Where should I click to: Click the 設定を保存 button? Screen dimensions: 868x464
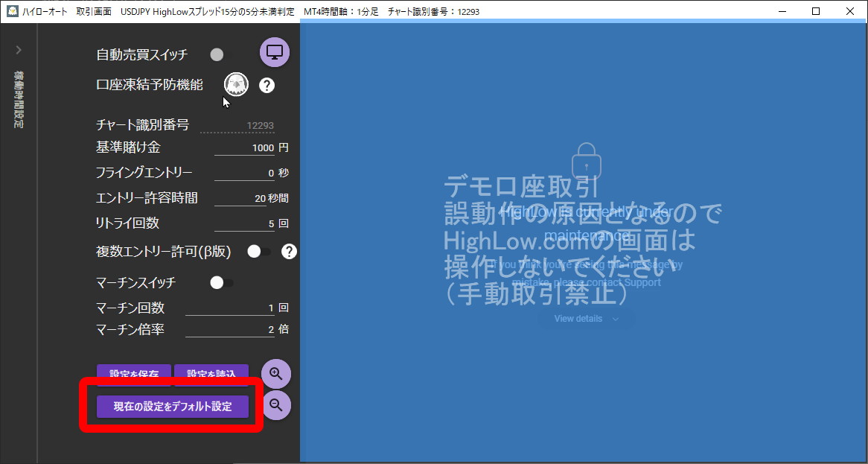(x=134, y=375)
